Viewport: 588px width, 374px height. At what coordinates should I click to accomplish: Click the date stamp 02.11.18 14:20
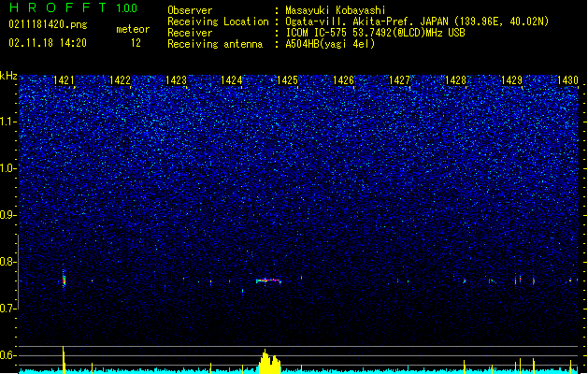click(x=48, y=43)
